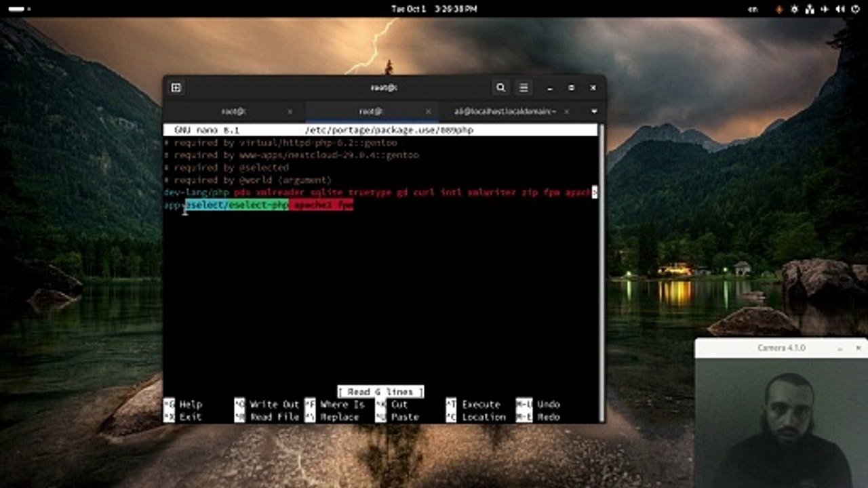The width and height of the screenshot is (868, 488).
Task: Open the clock showing Tue Oct 1
Action: pos(434,9)
